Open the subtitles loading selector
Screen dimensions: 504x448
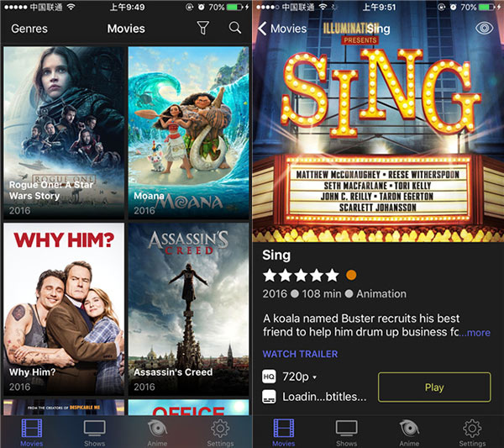[x=324, y=397]
